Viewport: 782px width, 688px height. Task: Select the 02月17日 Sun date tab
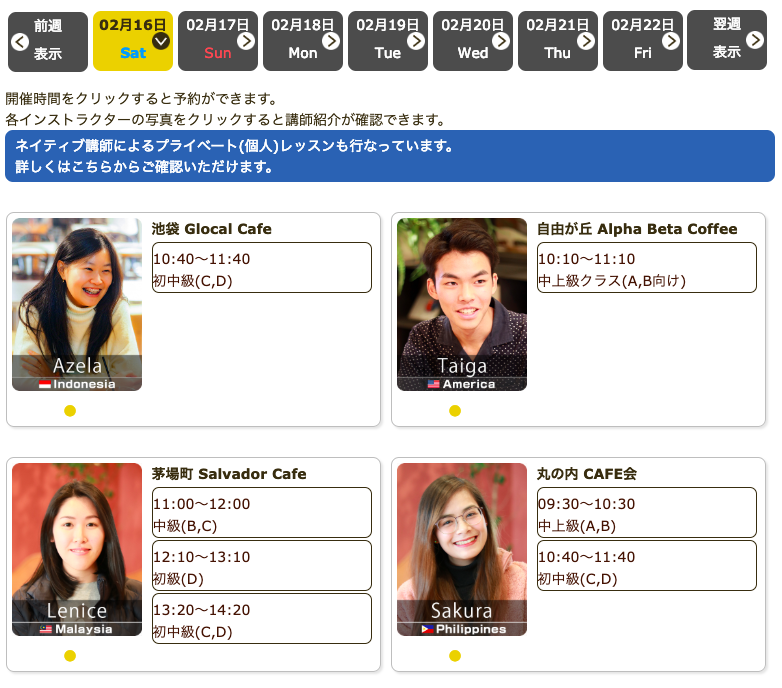[x=218, y=41]
